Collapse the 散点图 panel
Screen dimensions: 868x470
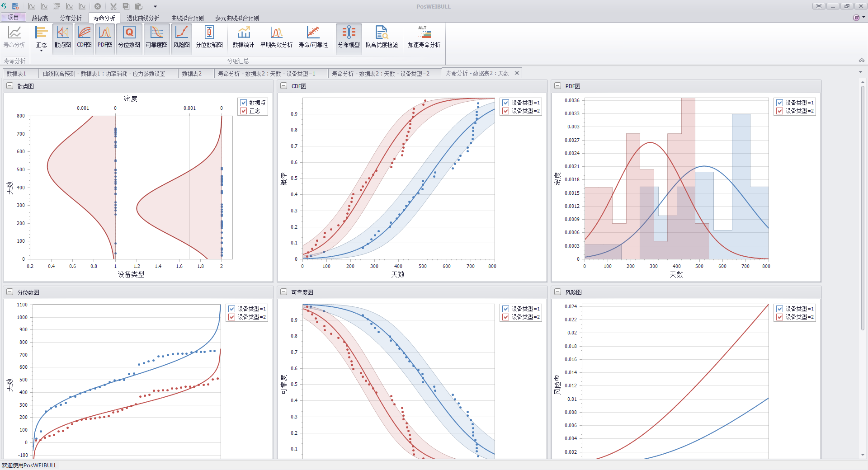[9, 86]
